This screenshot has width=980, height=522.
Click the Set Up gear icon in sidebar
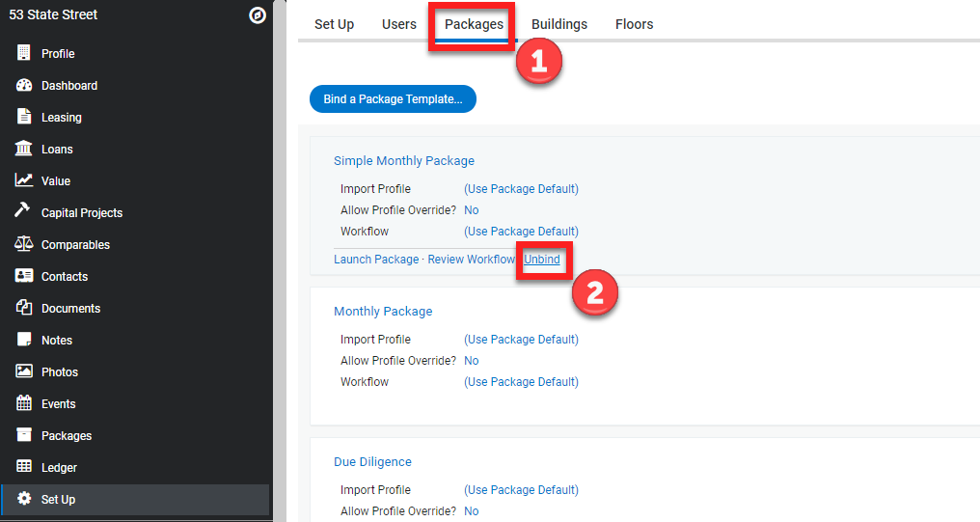24,498
